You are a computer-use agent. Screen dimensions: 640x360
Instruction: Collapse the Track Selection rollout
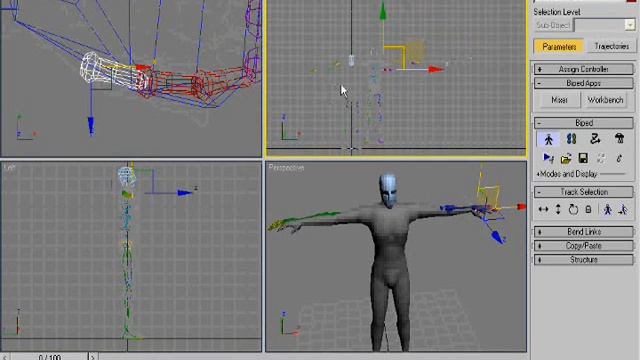point(584,192)
